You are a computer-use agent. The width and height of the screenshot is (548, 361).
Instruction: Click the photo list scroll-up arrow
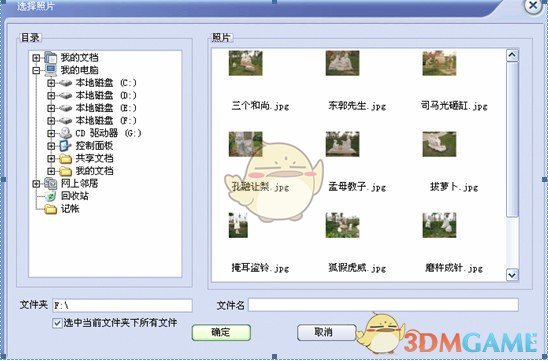point(512,55)
